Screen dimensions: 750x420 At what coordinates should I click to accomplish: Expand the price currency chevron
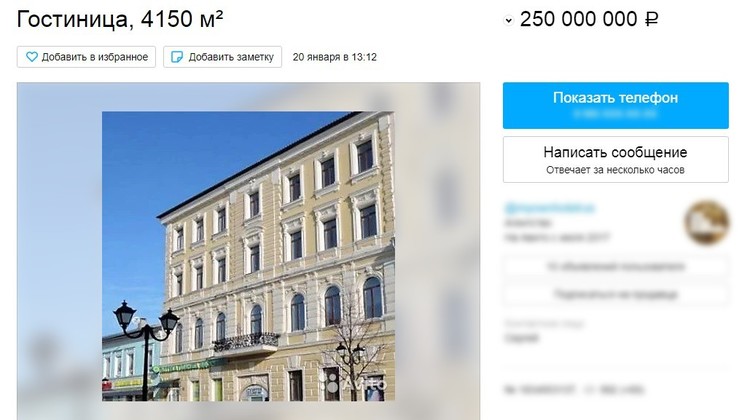point(508,21)
